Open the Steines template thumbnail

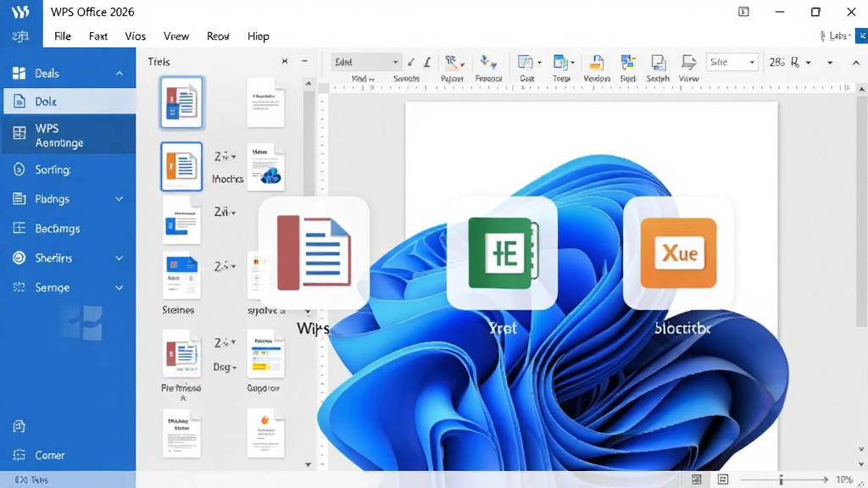pos(181,275)
